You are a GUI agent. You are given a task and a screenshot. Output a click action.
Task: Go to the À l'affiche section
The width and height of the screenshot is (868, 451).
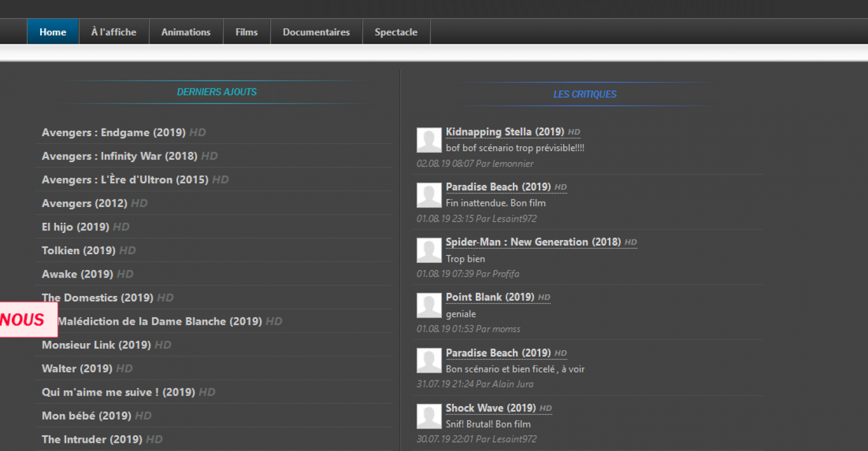[114, 32]
